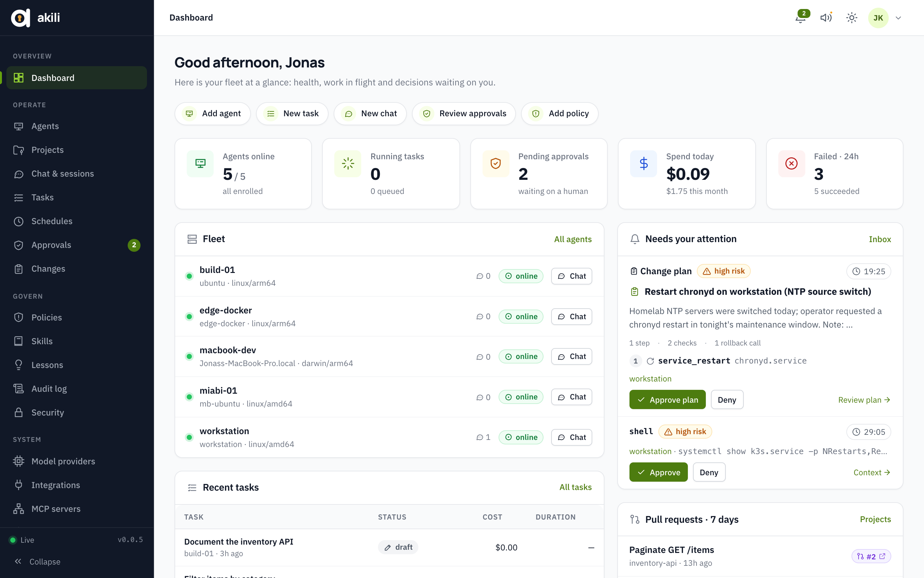Open the Tasks sidebar item
The height and width of the screenshot is (578, 924).
point(77,197)
